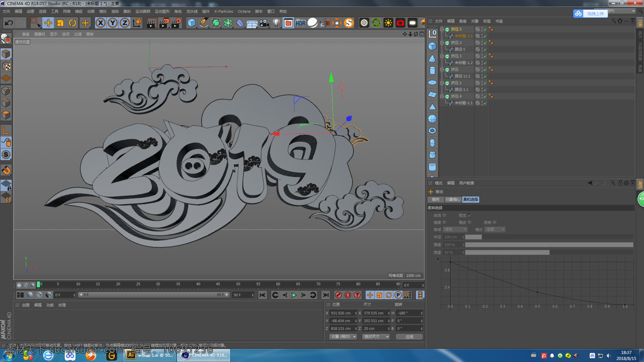
Task: Click the sun light icon in toolbar
Action: pos(389,23)
